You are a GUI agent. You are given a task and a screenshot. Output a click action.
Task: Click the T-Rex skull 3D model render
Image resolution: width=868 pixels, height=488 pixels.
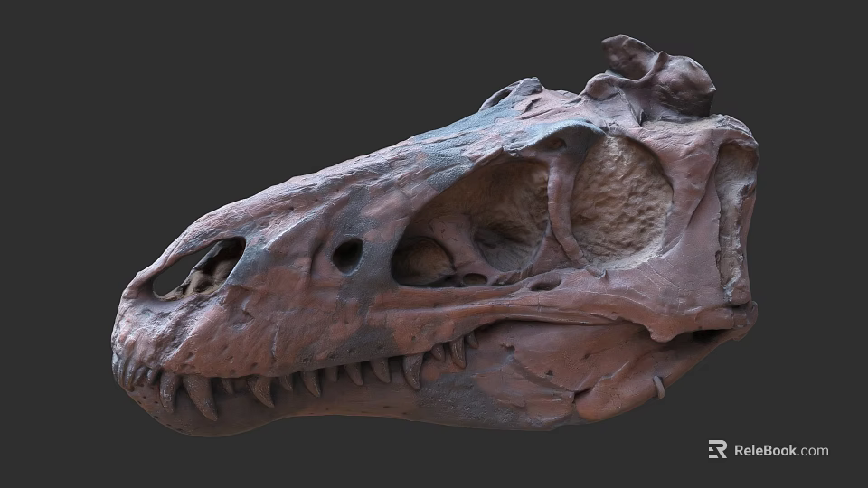[435, 238]
